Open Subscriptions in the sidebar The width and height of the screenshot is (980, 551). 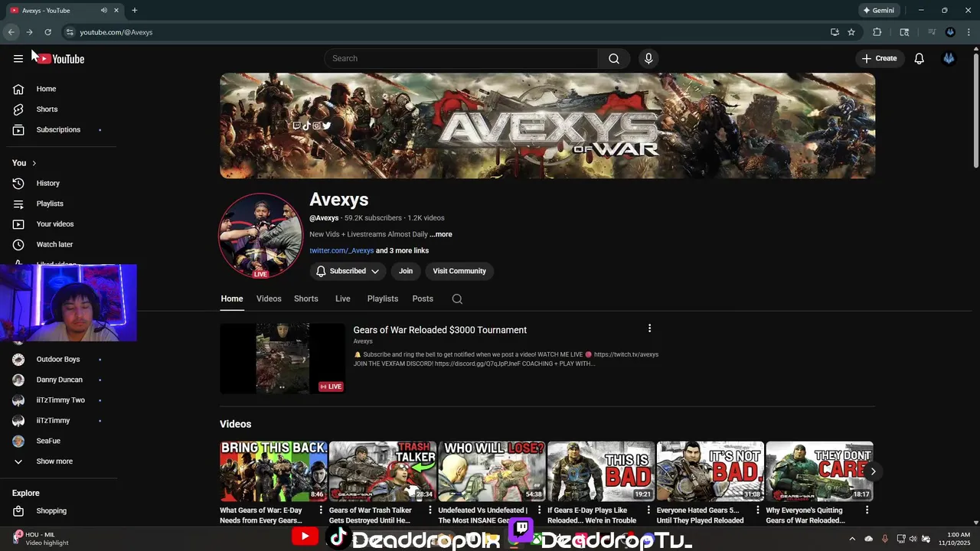pyautogui.click(x=58, y=129)
